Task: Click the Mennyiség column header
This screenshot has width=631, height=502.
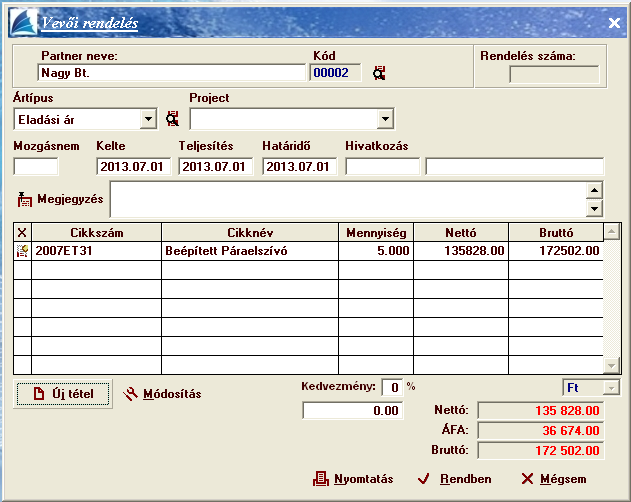Action: pyautogui.click(x=376, y=232)
